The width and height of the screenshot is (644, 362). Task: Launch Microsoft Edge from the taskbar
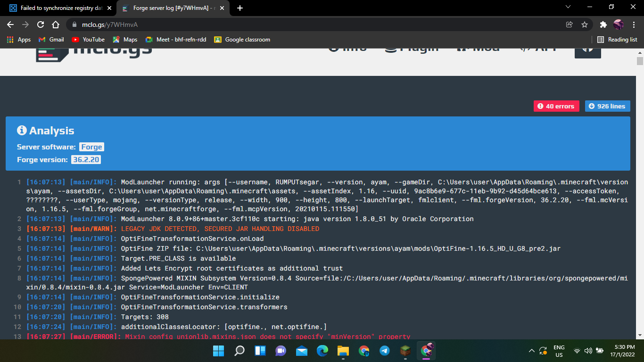point(322,351)
